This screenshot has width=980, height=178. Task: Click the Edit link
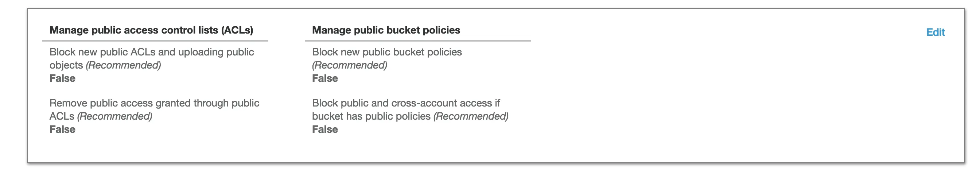point(935,32)
